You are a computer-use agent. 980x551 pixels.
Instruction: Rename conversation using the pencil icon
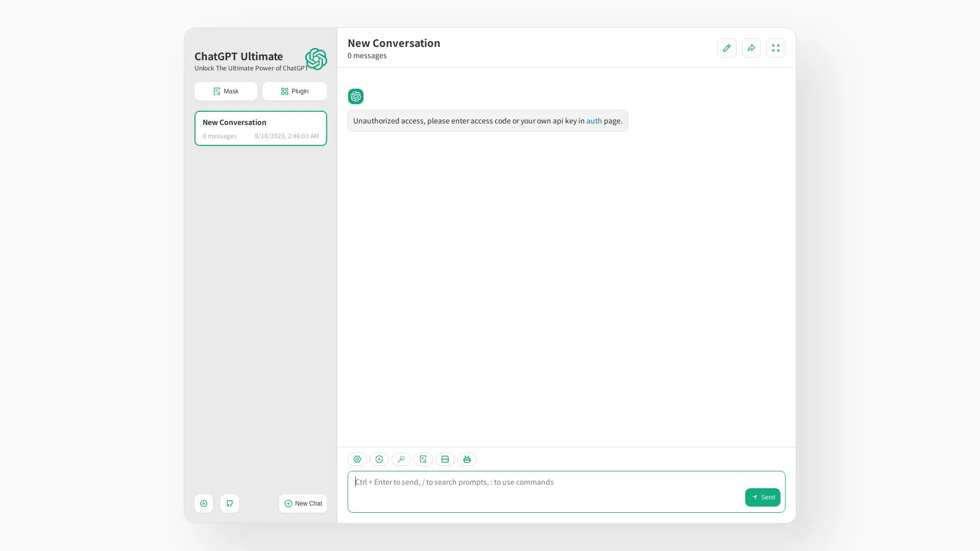click(727, 48)
